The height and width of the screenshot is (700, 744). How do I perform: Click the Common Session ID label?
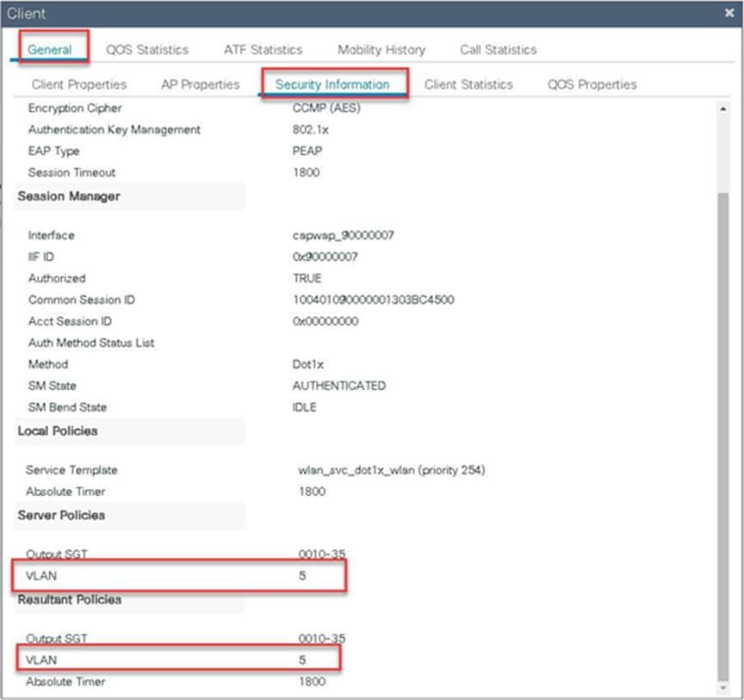click(x=81, y=300)
